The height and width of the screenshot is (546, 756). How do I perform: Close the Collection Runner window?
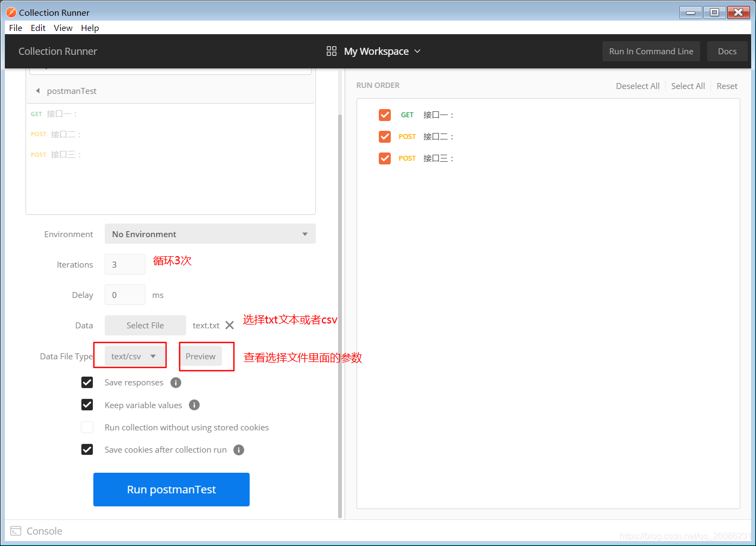pyautogui.click(x=739, y=12)
